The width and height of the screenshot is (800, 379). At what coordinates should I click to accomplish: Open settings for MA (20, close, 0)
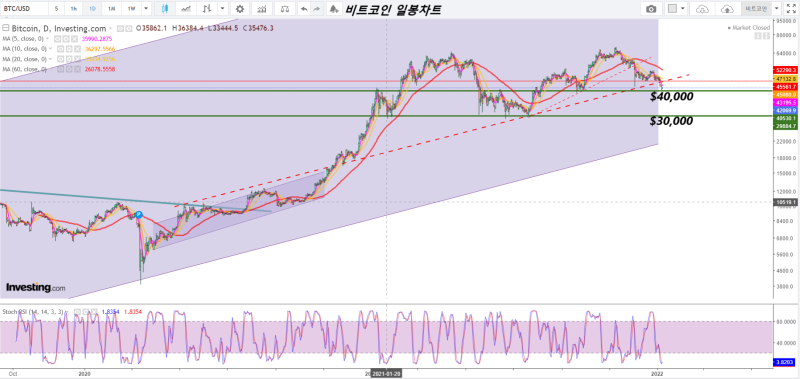68,59
